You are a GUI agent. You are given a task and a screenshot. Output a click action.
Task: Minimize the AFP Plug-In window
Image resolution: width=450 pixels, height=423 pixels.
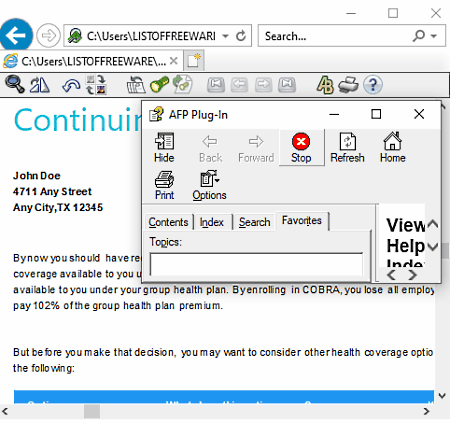click(334, 114)
